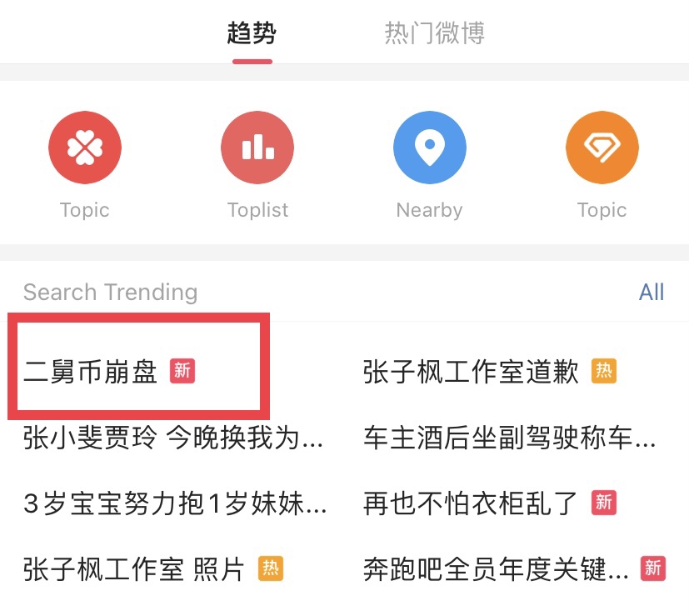Viewport: 689px width, 616px height.
Task: Open trending topic 张子枫工作室 照片
Action: [133, 569]
